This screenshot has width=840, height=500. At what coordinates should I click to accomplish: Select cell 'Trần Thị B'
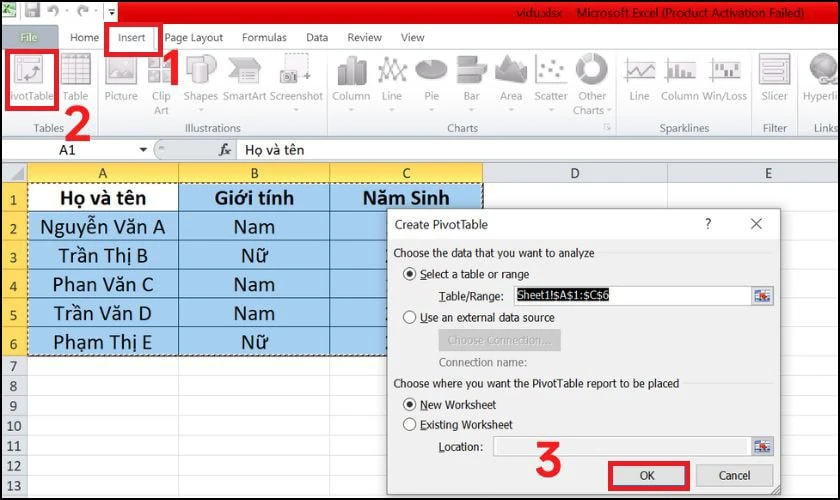(103, 256)
